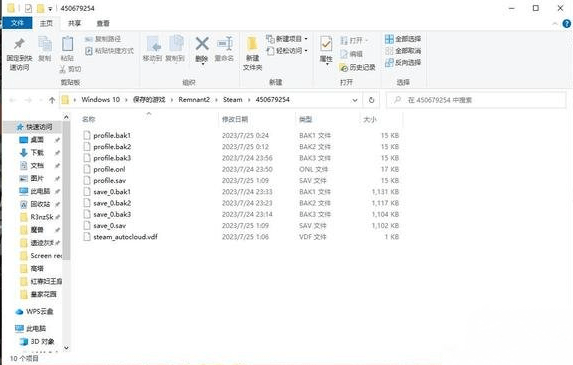Open Documents in the navigation pane
573x365 pixels.
(37, 166)
